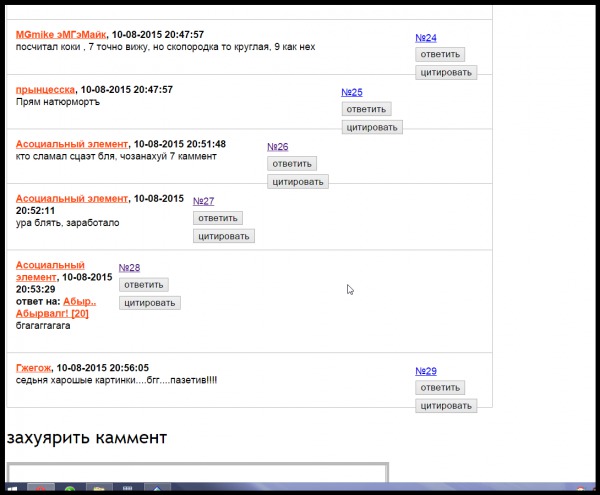Open Асоциальный элемент link at 20:53:29
Image resolution: width=600 pixels, height=495 pixels.
coord(50,271)
